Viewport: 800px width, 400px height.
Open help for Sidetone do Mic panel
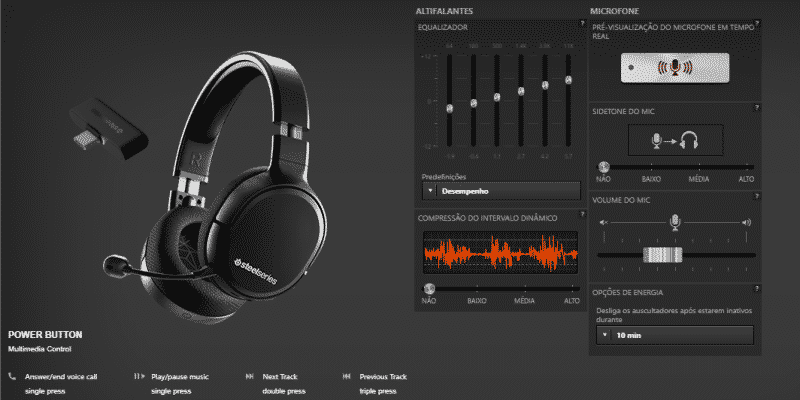tap(757, 108)
